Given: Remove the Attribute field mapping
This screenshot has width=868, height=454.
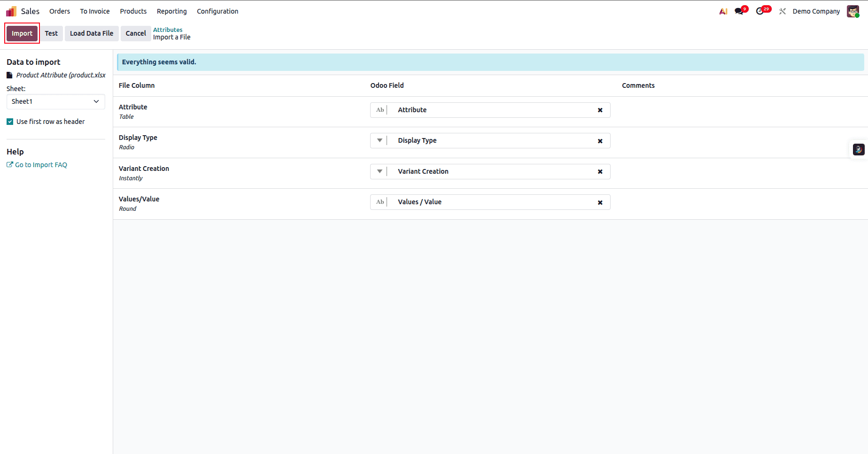Looking at the screenshot, I should tap(600, 110).
